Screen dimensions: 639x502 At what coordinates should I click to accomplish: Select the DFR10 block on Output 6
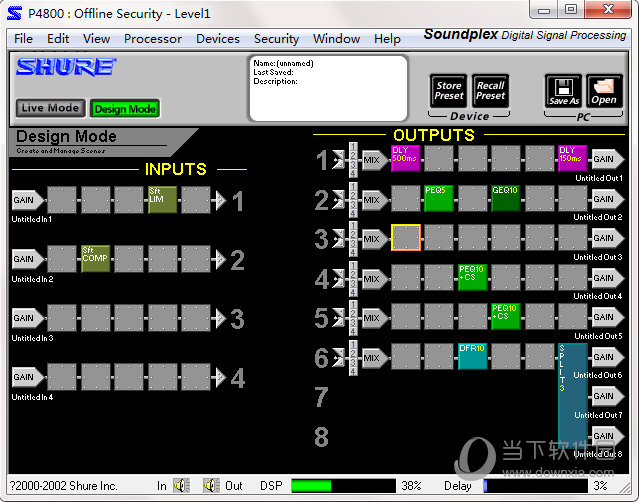pyautogui.click(x=472, y=356)
